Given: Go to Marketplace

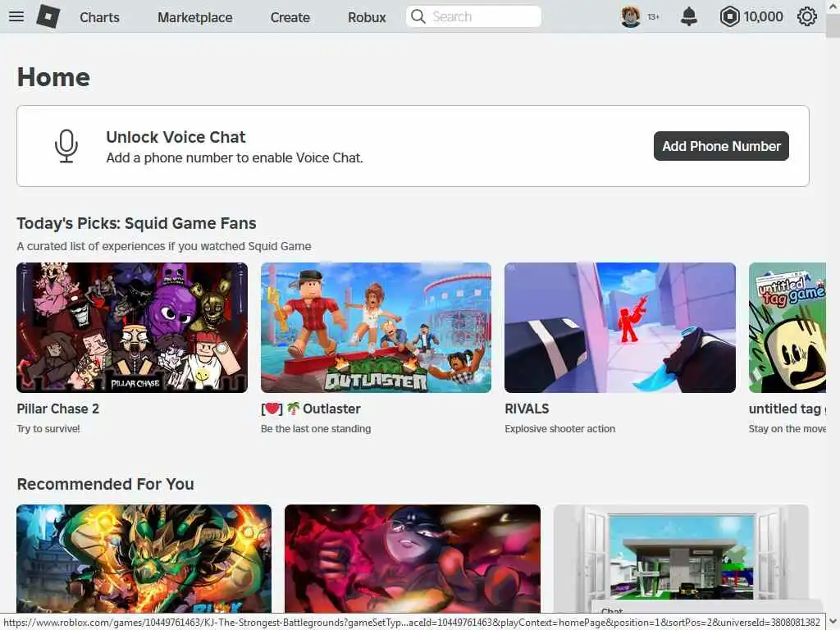Looking at the screenshot, I should click(195, 17).
